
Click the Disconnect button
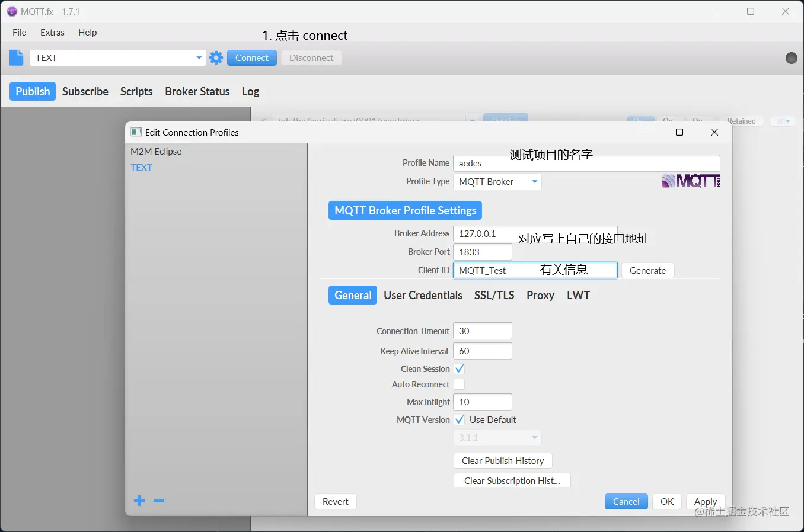coord(311,57)
